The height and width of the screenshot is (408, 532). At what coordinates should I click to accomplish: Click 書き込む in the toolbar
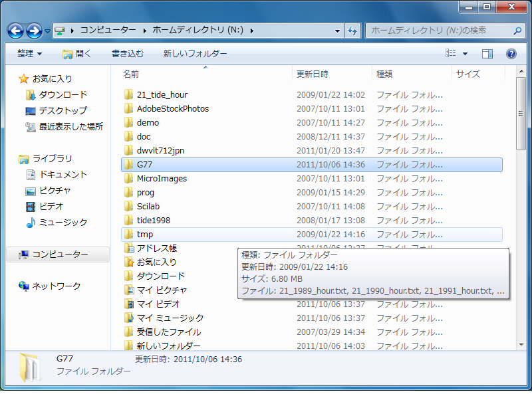coord(128,54)
